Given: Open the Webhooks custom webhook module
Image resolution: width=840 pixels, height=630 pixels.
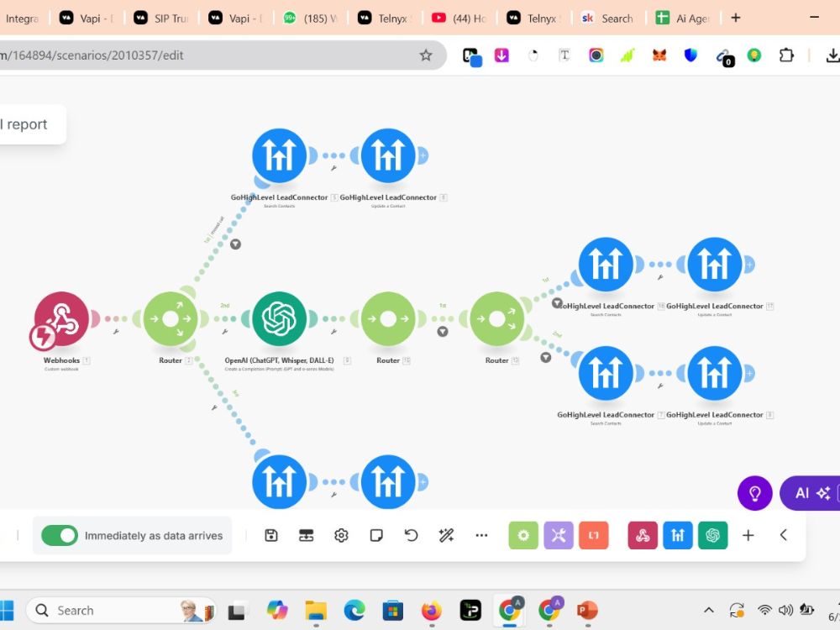Looking at the screenshot, I should (x=61, y=318).
